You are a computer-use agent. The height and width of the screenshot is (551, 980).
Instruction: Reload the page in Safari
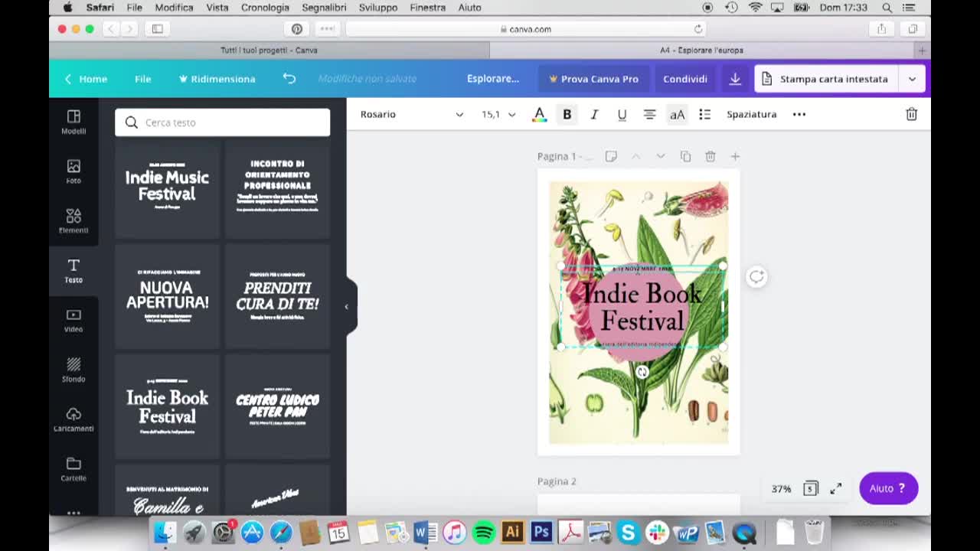pyautogui.click(x=698, y=29)
